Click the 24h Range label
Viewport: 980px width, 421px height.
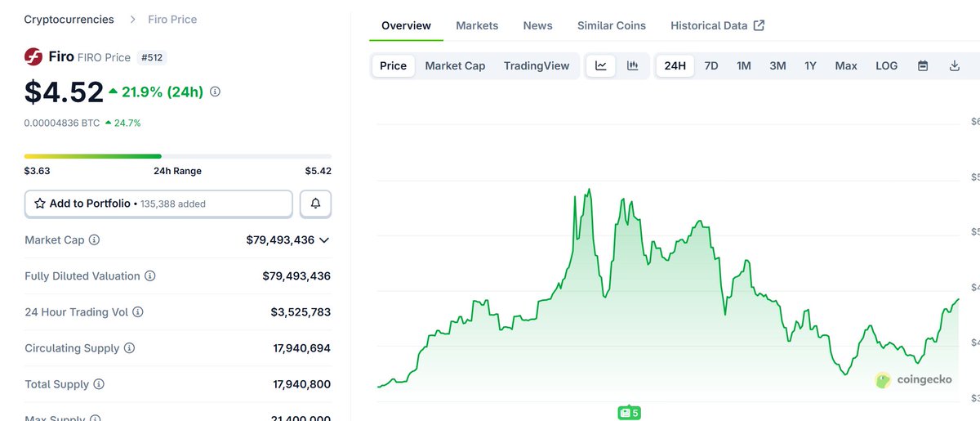coord(177,171)
